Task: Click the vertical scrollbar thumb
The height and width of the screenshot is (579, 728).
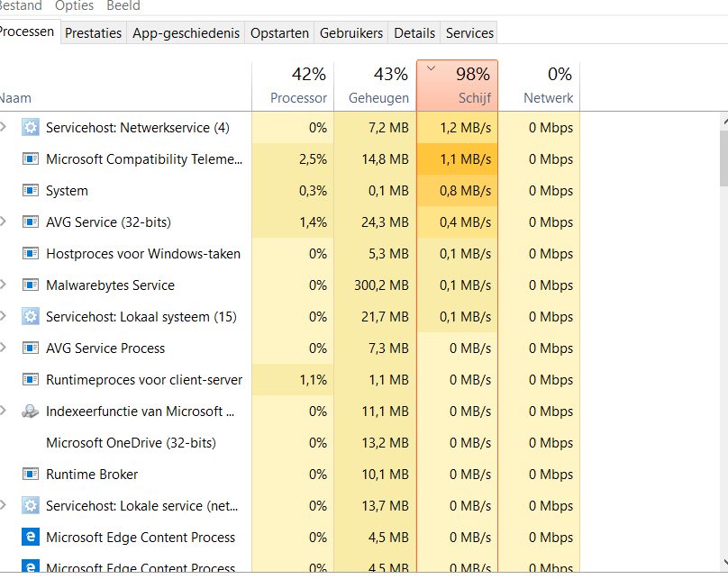Action: [723, 158]
